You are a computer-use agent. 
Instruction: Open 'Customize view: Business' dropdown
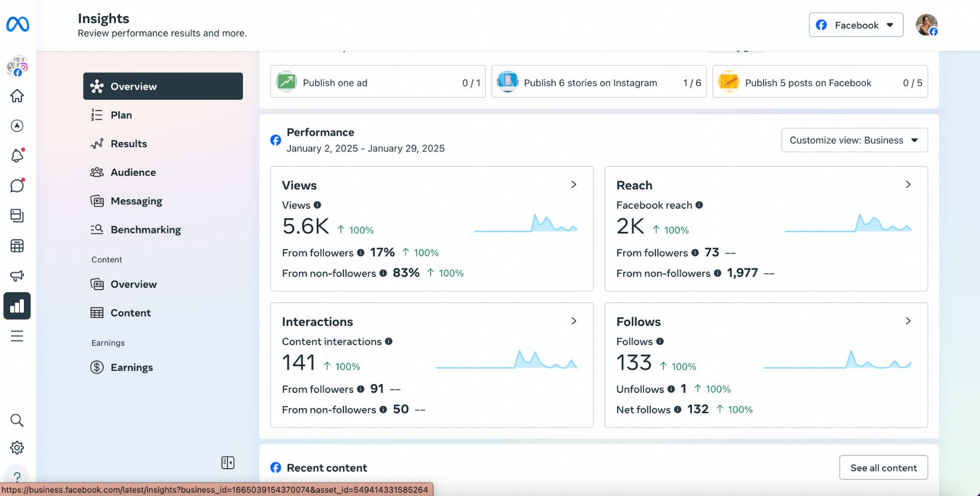[x=855, y=140]
